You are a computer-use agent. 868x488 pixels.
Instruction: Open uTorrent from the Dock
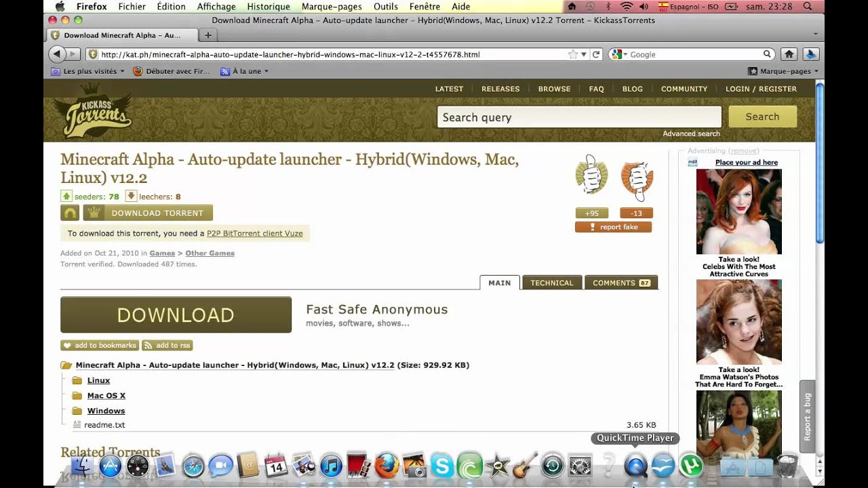[691, 466]
